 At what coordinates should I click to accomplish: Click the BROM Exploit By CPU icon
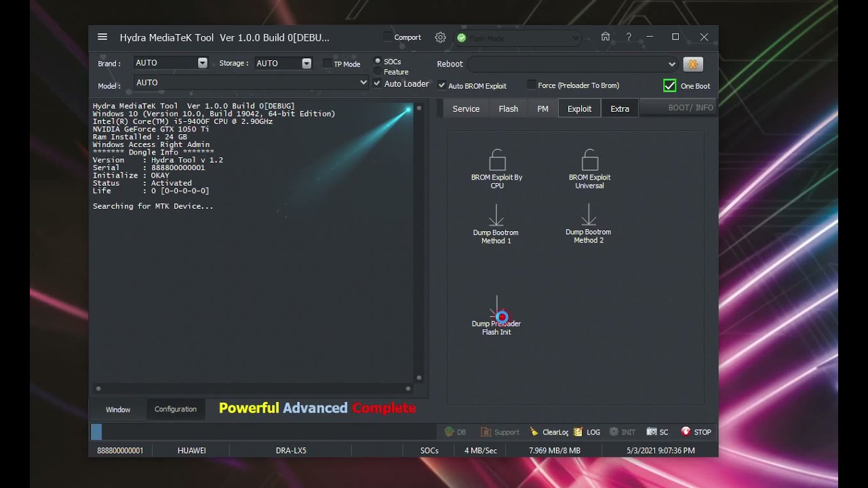click(497, 161)
